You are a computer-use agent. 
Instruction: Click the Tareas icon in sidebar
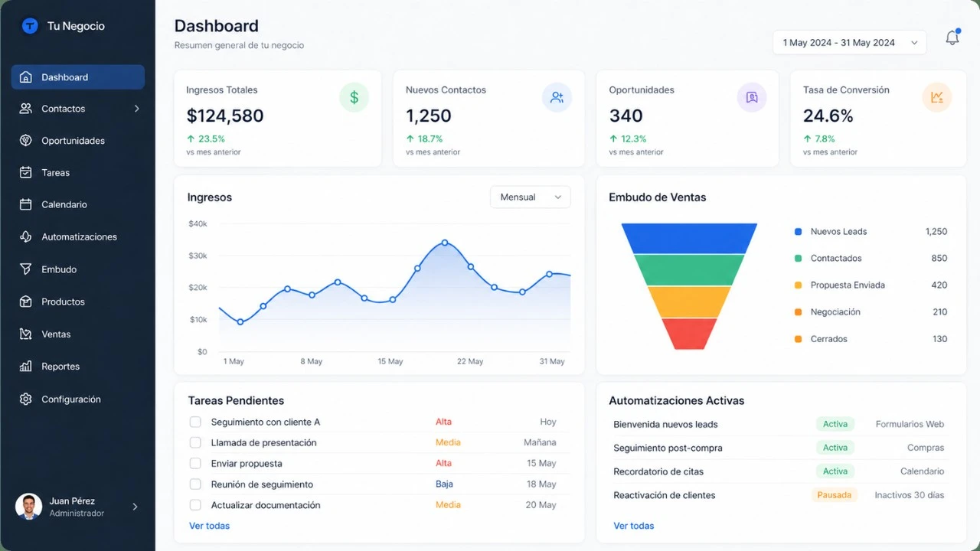coord(24,172)
